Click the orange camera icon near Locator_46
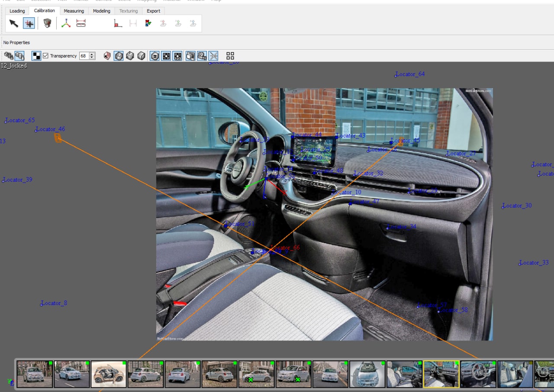This screenshot has width=554, height=392. tap(58, 138)
